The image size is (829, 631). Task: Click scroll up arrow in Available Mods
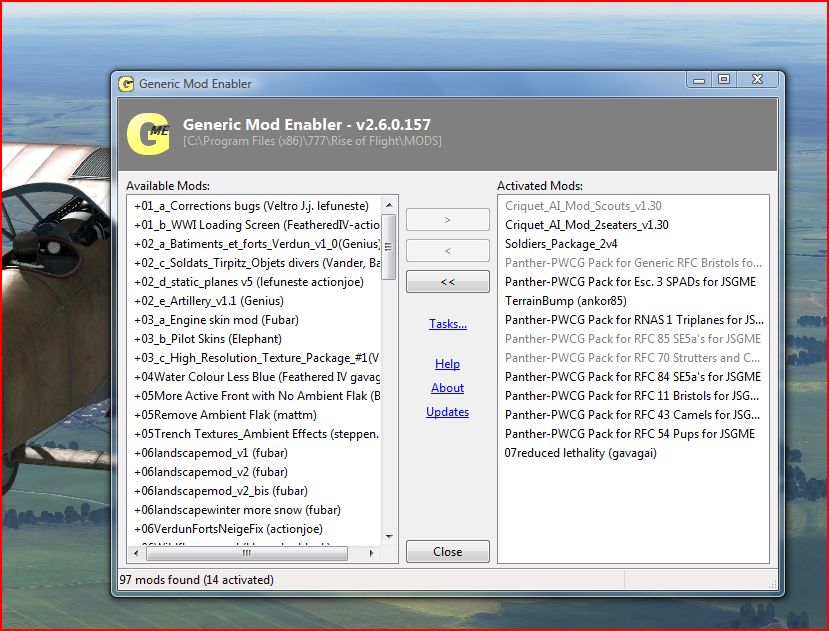(x=389, y=205)
